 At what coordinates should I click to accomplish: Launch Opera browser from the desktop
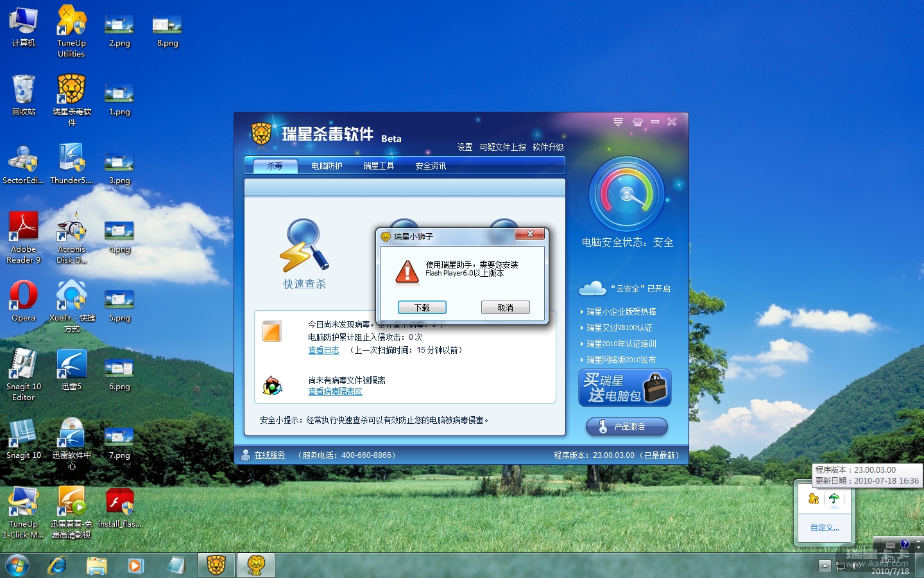24,301
